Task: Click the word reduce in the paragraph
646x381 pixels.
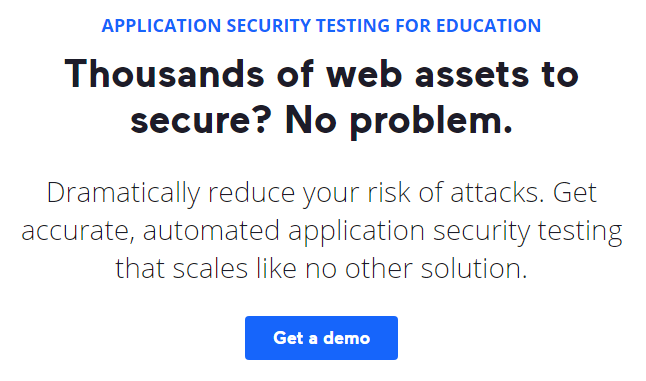Action: click(251, 193)
